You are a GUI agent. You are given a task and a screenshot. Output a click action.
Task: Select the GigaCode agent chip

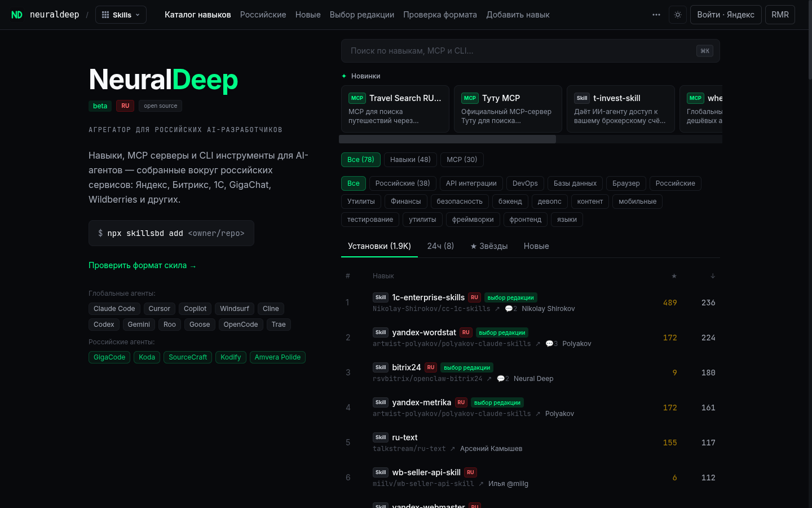tap(109, 357)
